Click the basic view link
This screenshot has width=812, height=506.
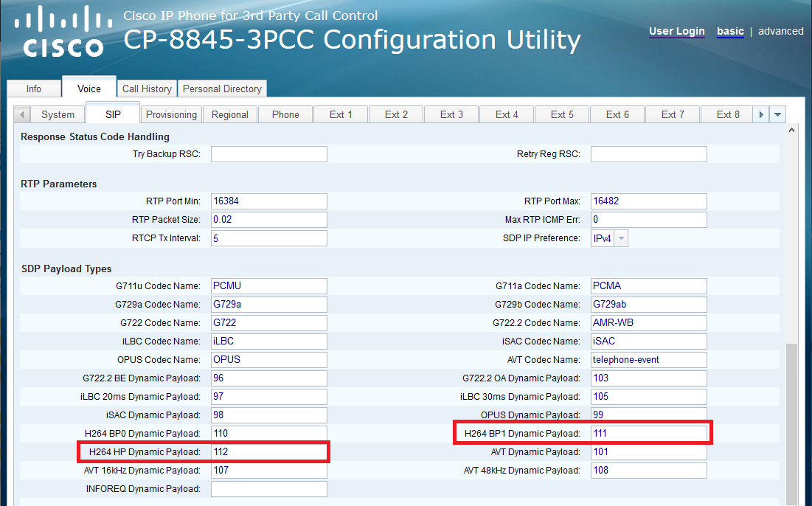click(730, 32)
